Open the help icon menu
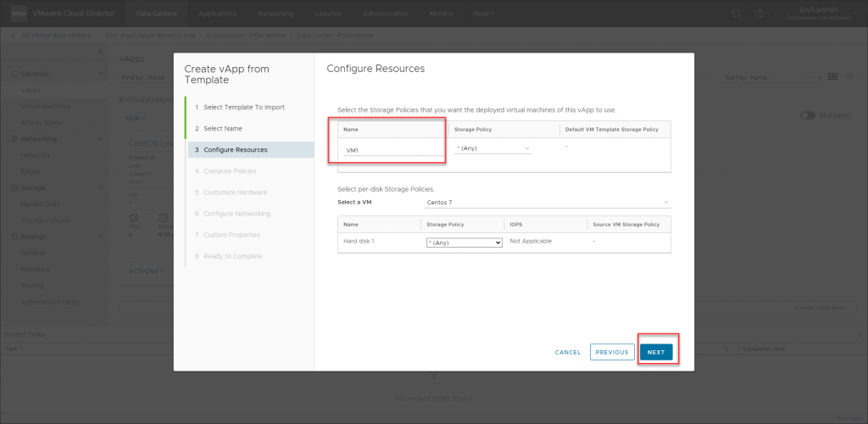Screen dimensions: 868x424 (x=760, y=14)
